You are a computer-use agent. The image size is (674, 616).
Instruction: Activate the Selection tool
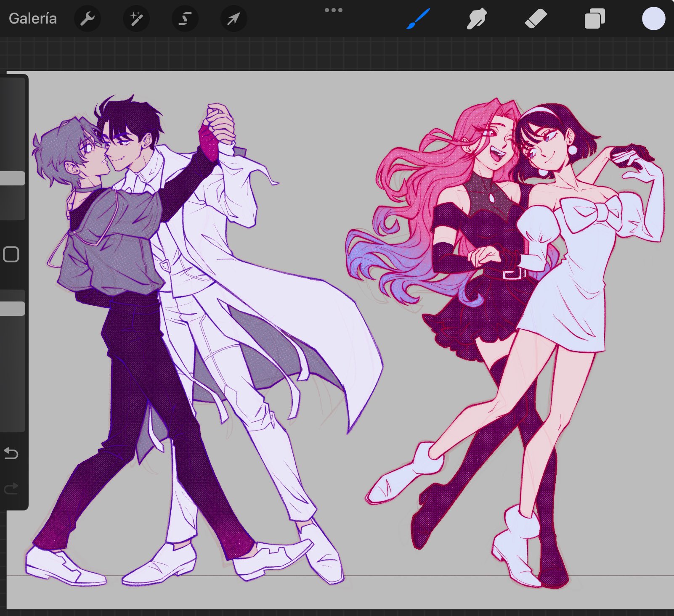185,19
